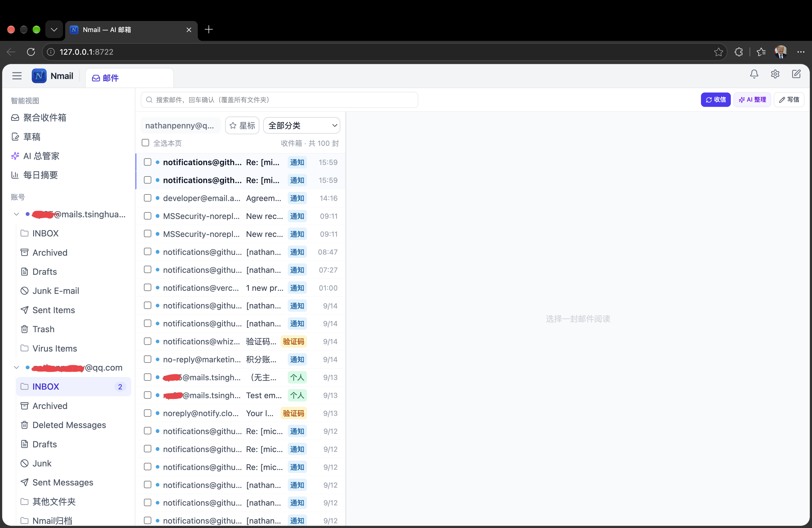Viewport: 812px width, 528px height.
Task: Open the Test em... email from 9/13
Action: [240, 395]
